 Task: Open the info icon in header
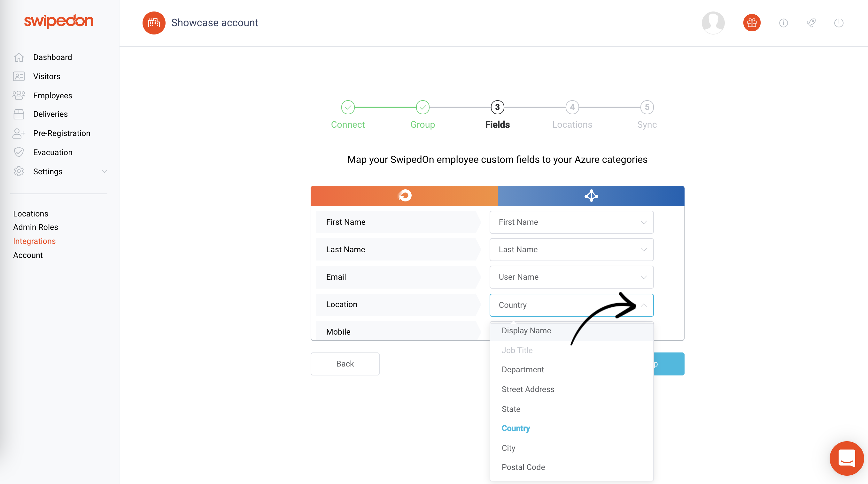click(x=783, y=23)
